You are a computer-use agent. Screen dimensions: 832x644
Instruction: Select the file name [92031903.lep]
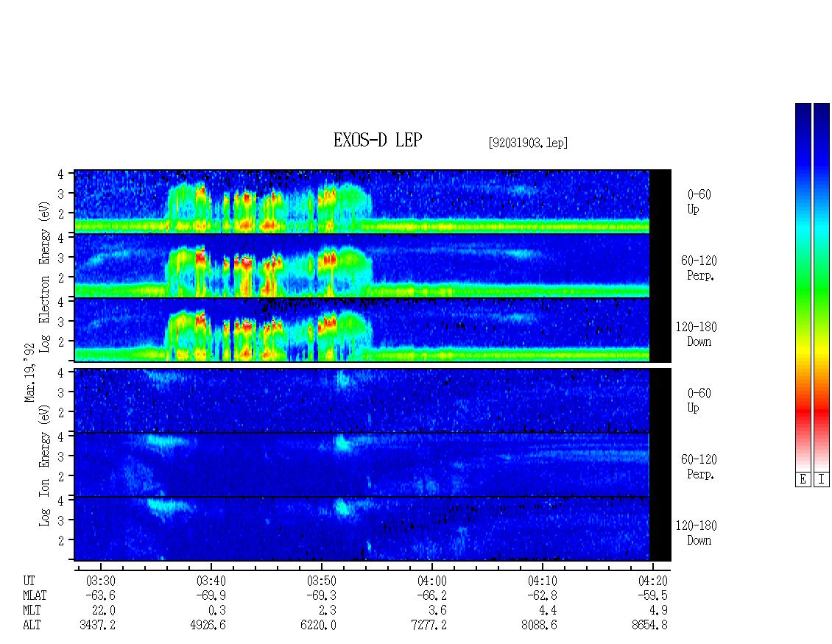click(x=528, y=143)
